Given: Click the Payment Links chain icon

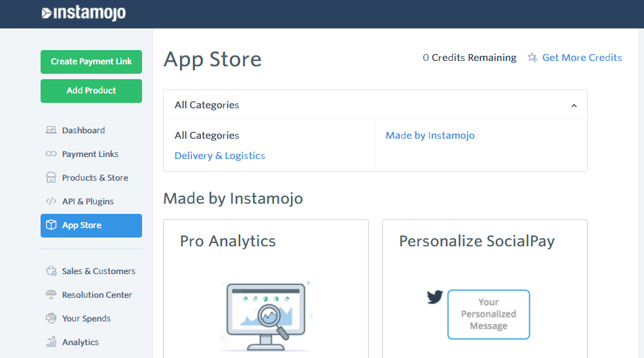Looking at the screenshot, I should tap(51, 154).
